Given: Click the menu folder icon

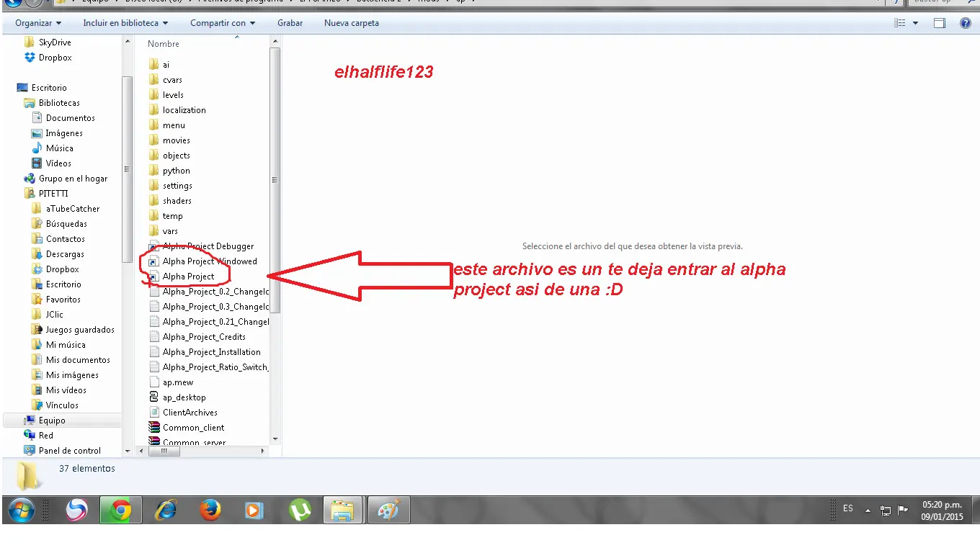Looking at the screenshot, I should tap(153, 125).
